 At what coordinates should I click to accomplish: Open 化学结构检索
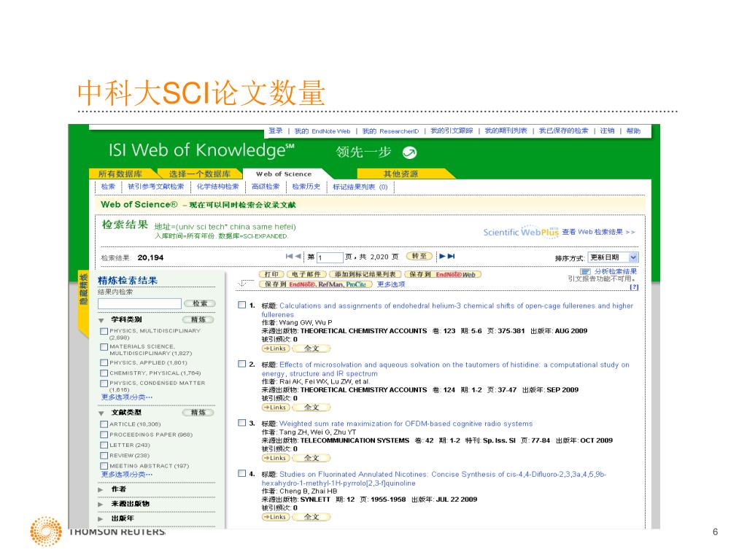(217, 187)
